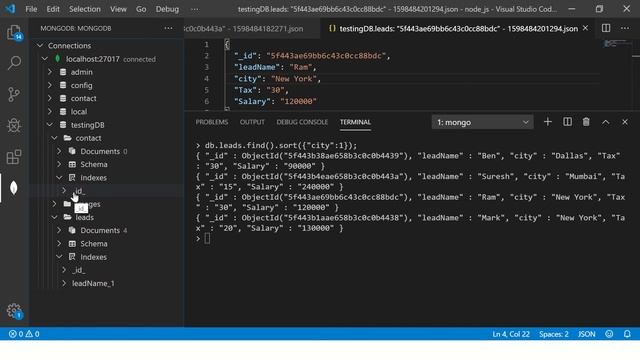The width and height of the screenshot is (640, 360).
Task: Close the terminal panel
Action: pyautogui.click(x=624, y=122)
